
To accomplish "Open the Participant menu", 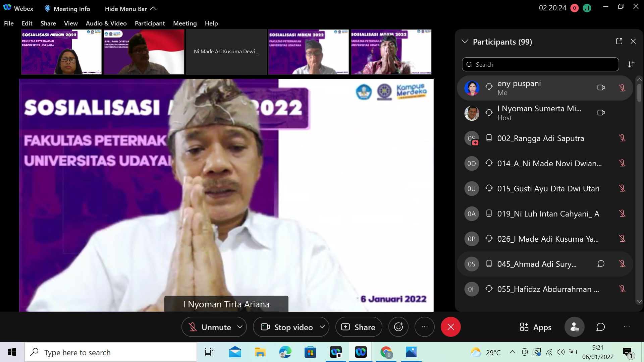I will click(x=150, y=23).
